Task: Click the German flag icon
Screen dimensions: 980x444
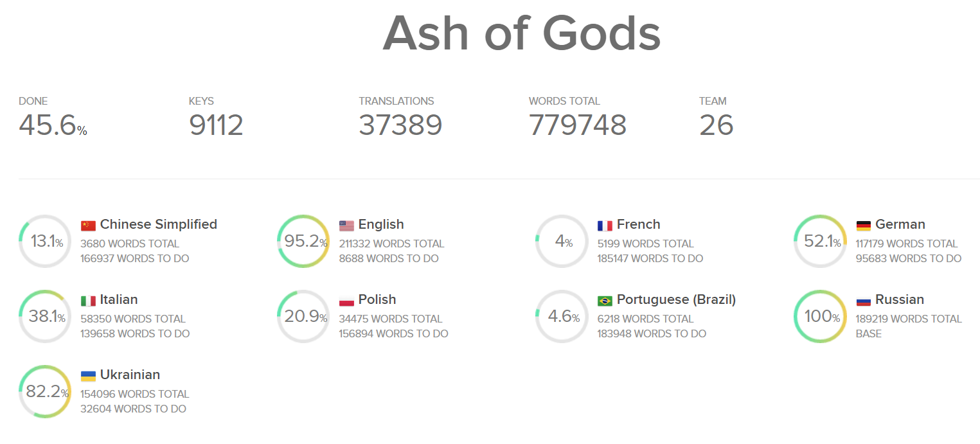Action: (863, 226)
